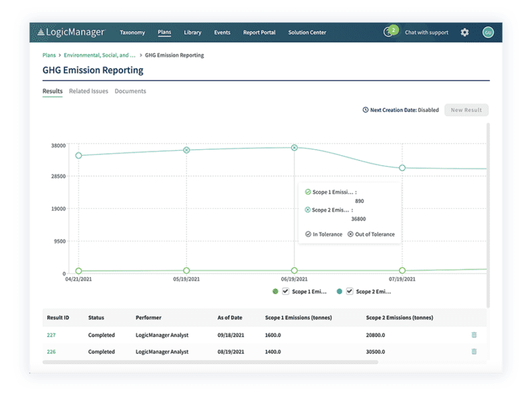Click the clock icon beside Next Creation Date
532x396 pixels.
tap(366, 110)
